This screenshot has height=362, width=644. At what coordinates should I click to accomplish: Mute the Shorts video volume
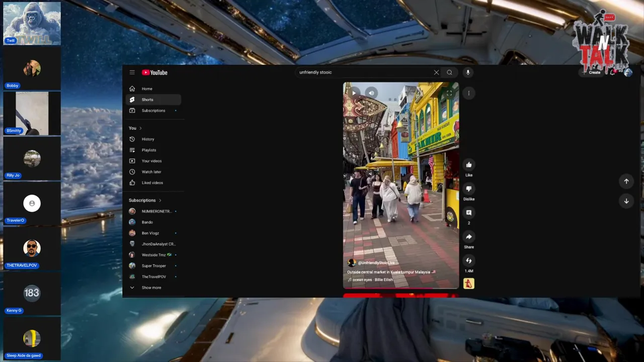[371, 93]
